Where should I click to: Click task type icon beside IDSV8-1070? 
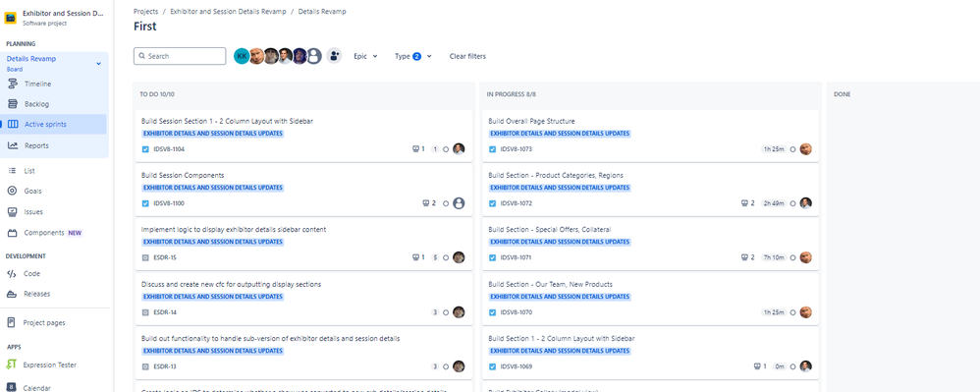pyautogui.click(x=493, y=312)
